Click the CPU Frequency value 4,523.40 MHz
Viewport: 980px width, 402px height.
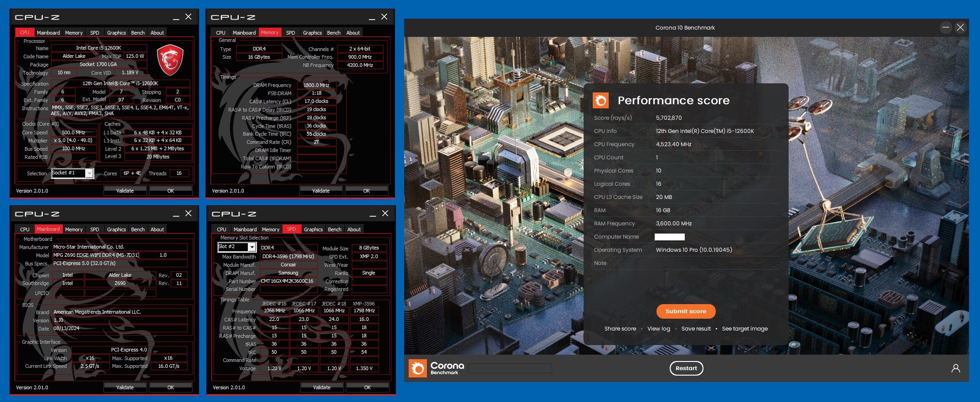tap(673, 144)
